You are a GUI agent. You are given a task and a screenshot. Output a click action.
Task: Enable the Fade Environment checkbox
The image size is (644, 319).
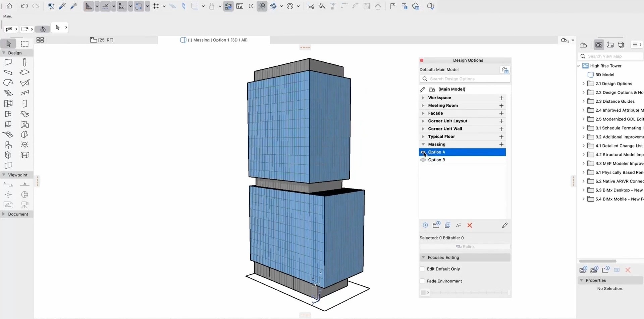pyautogui.click(x=422, y=281)
